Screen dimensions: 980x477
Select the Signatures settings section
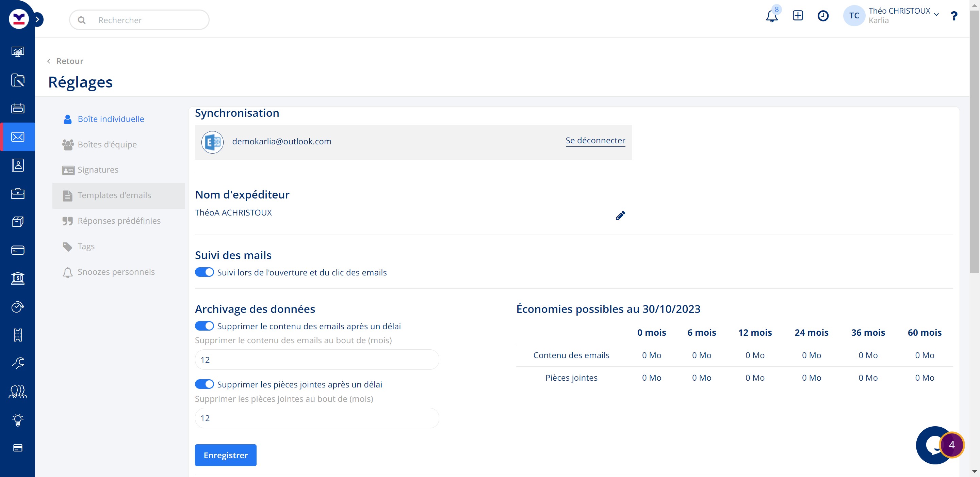[x=98, y=170]
